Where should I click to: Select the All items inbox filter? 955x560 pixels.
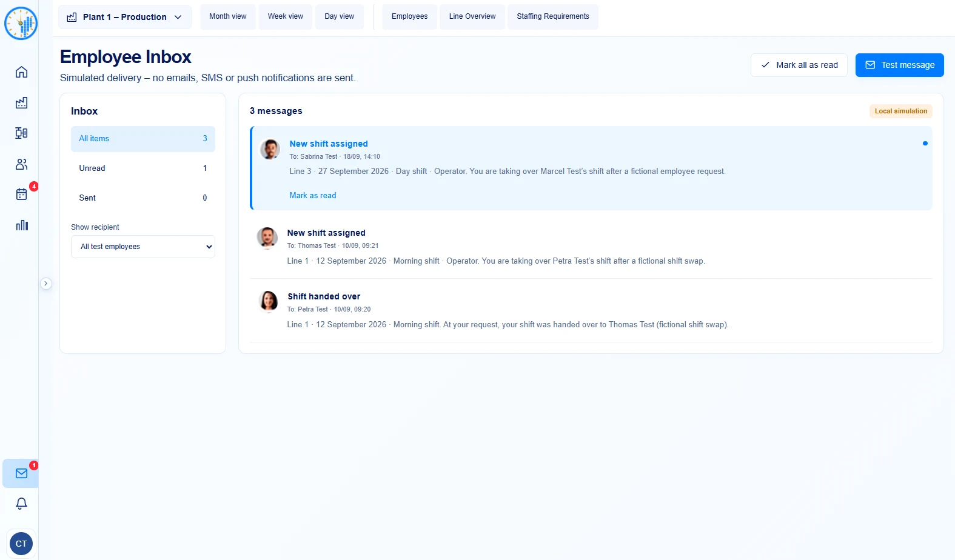pos(143,139)
